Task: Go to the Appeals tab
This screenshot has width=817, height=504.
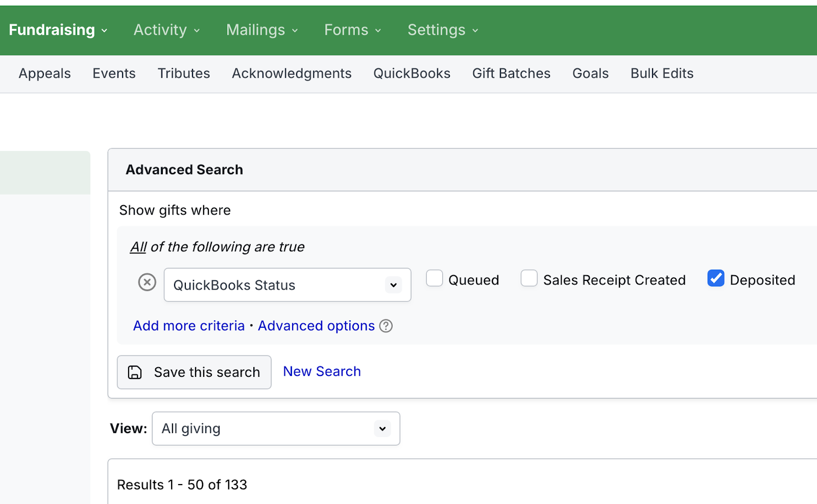Action: click(45, 74)
